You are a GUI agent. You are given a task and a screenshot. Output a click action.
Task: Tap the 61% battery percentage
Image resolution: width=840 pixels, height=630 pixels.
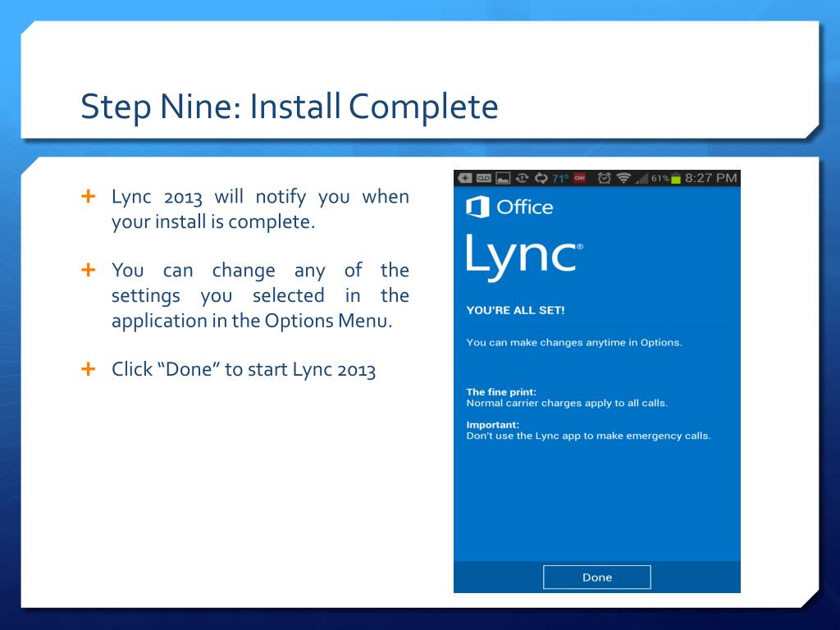pyautogui.click(x=660, y=178)
